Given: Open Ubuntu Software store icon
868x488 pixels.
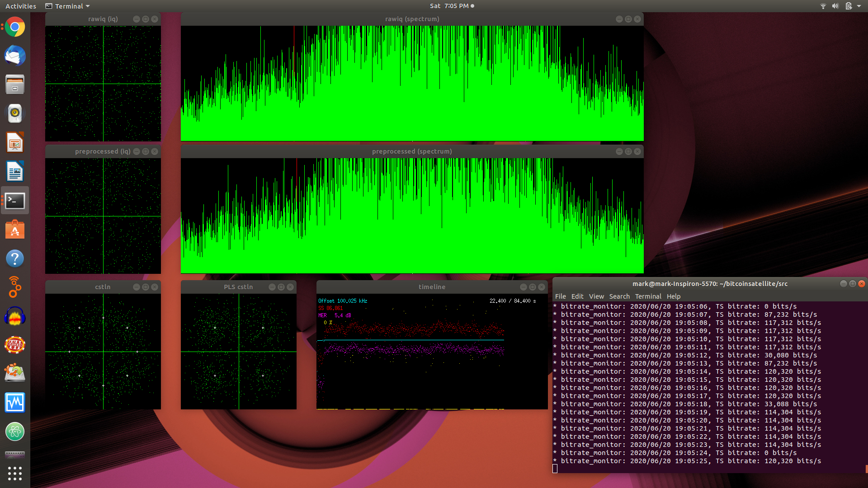Looking at the screenshot, I should click(15, 230).
